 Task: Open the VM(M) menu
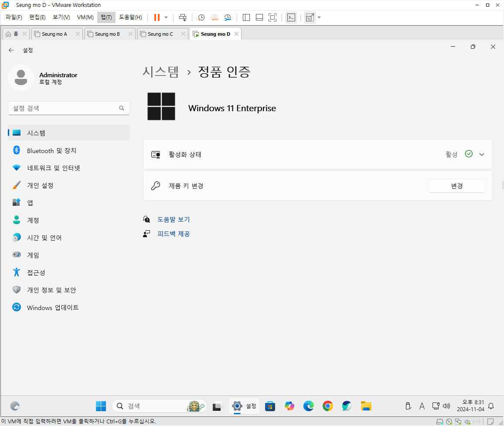click(85, 17)
